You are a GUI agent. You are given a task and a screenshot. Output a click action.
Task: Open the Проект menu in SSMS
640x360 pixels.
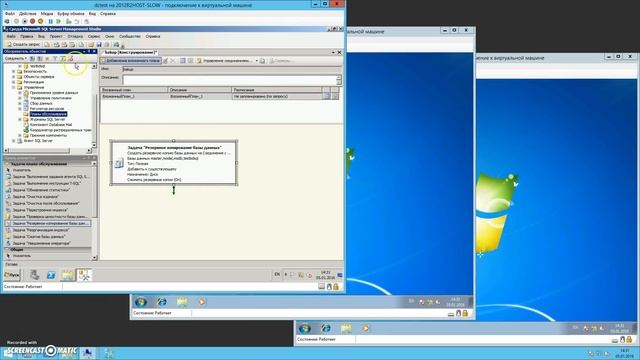[x=56, y=36]
